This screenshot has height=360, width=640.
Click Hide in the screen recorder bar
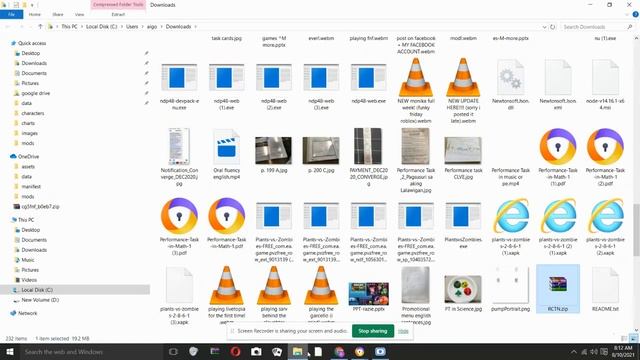[x=403, y=331]
